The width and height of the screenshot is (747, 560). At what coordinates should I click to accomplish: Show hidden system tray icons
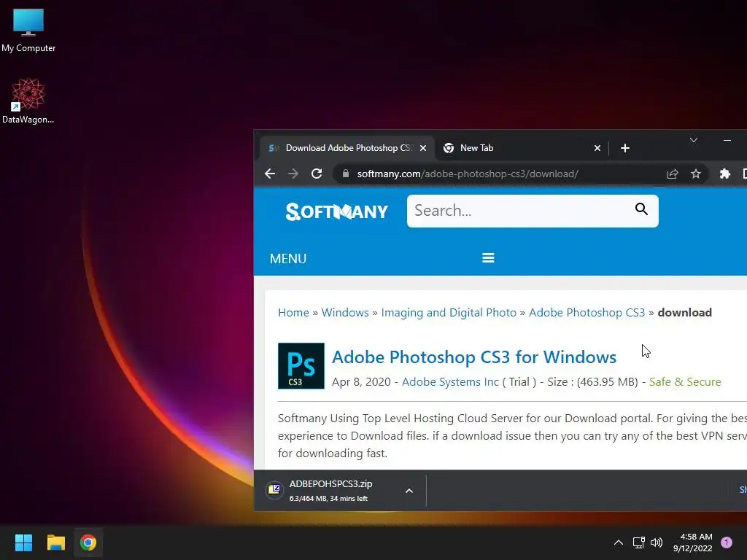coord(619,542)
